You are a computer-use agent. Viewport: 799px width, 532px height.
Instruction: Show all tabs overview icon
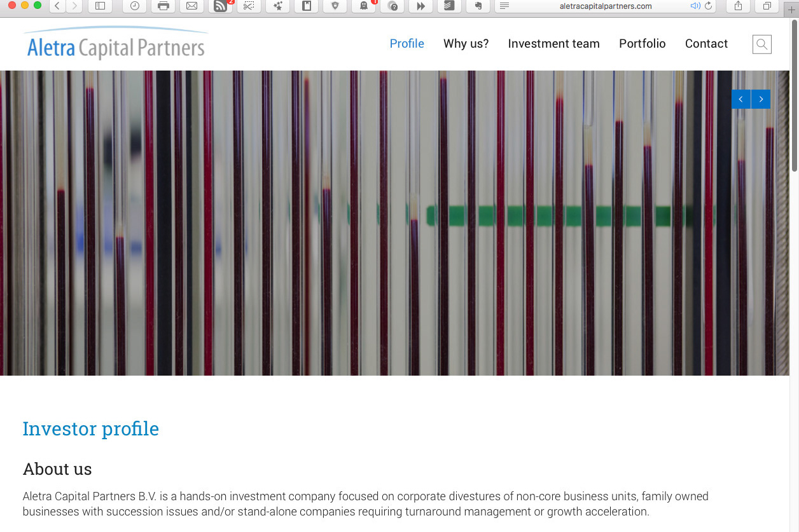point(767,6)
